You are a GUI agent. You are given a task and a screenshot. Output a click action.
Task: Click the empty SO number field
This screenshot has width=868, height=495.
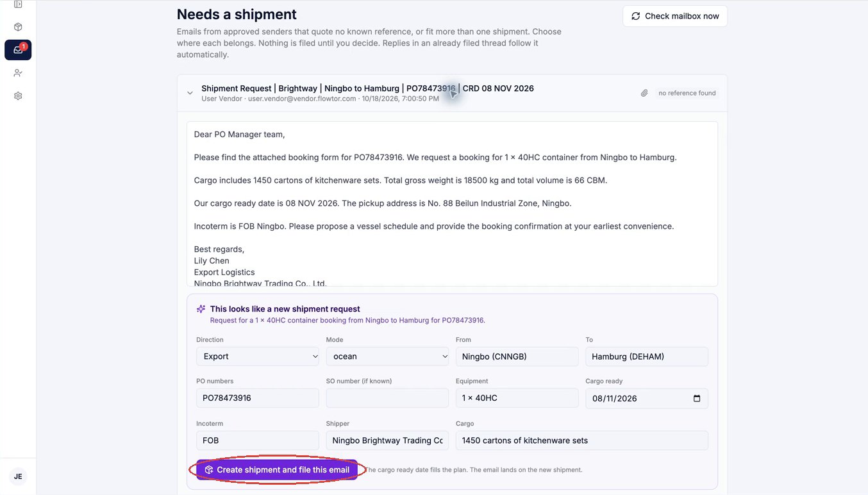(x=387, y=398)
